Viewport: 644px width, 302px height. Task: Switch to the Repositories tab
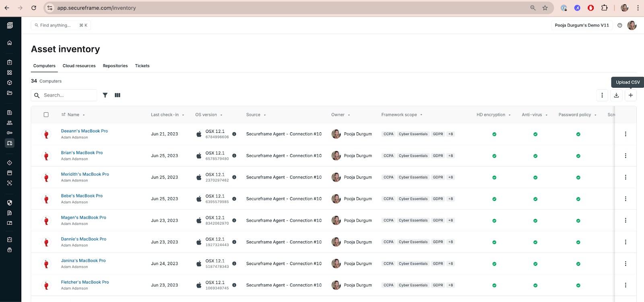[x=115, y=66]
